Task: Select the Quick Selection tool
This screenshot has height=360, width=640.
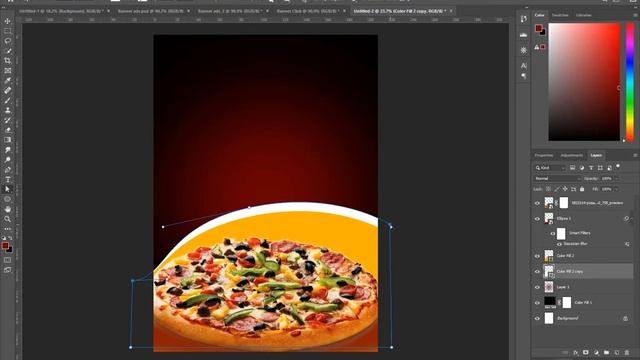Action: click(7, 51)
